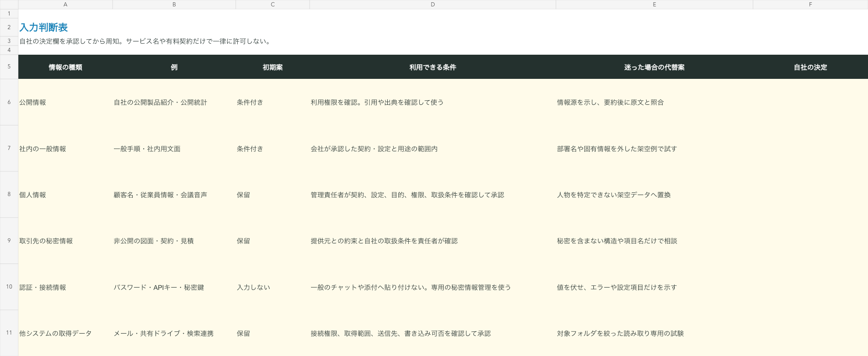Select column E header
Viewport: 868px width, 356px height.
point(655,5)
